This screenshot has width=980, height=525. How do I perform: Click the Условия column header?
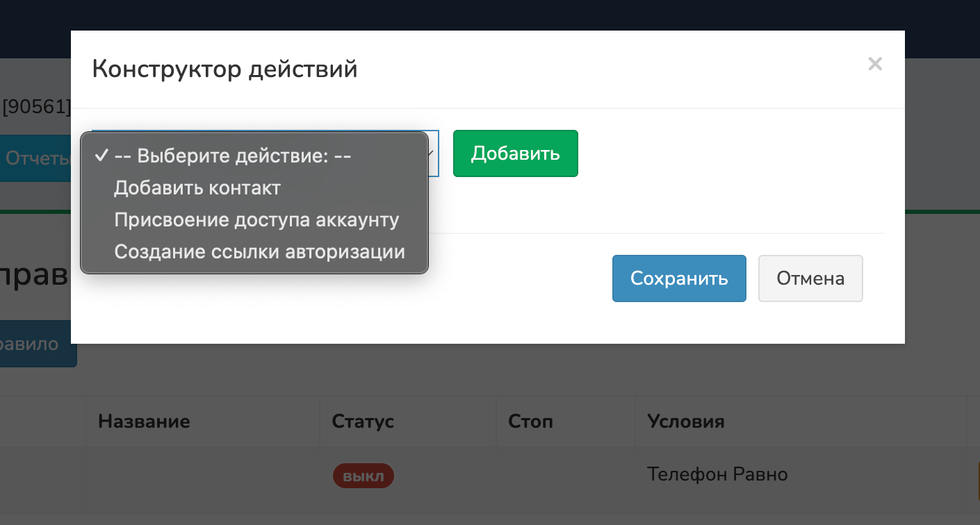click(x=685, y=421)
